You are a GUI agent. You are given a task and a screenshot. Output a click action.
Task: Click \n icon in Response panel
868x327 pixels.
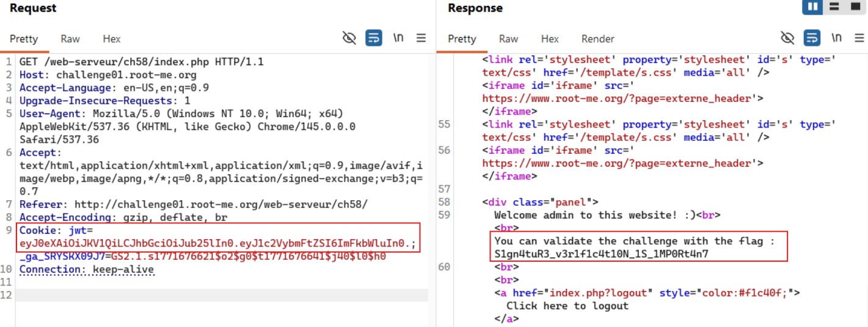coord(836,38)
